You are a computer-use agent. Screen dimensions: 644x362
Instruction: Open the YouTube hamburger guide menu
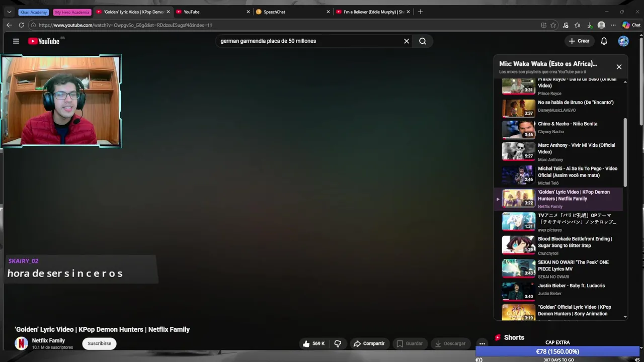(16, 41)
